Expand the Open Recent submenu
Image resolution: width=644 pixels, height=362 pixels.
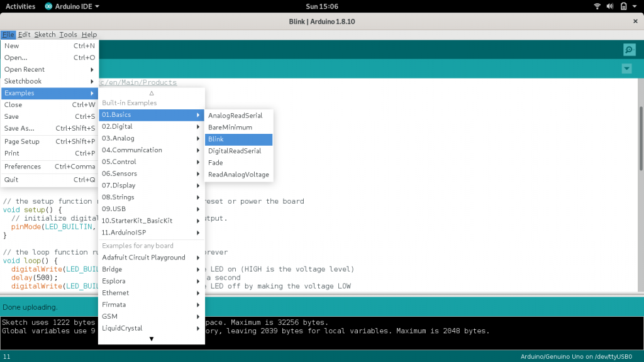click(x=49, y=70)
